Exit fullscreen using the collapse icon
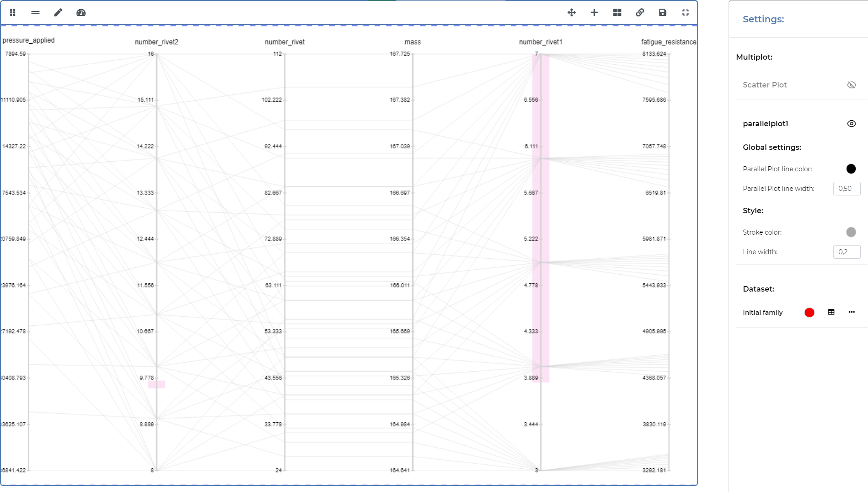This screenshot has width=868, height=492. (x=685, y=12)
